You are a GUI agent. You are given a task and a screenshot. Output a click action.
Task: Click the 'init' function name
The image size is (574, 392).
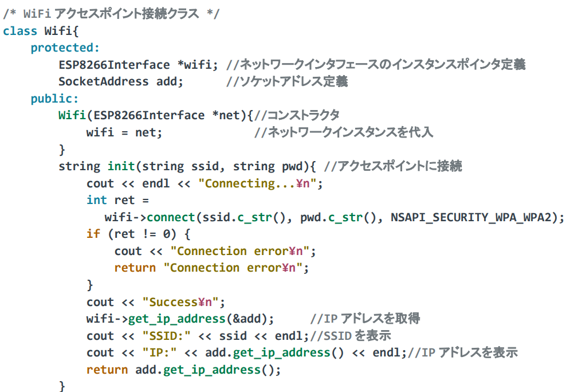coord(121,166)
